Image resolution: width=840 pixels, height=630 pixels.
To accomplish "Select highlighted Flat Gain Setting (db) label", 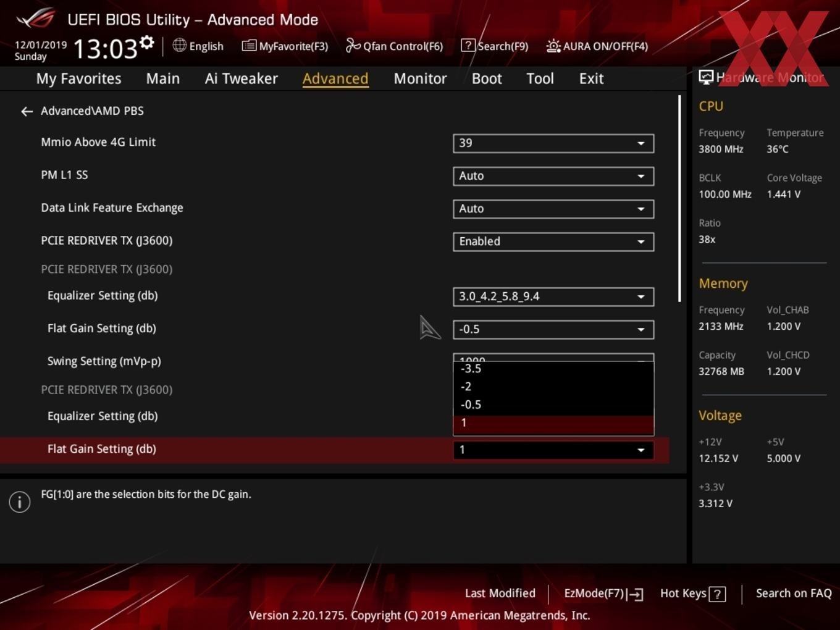I will click(102, 449).
